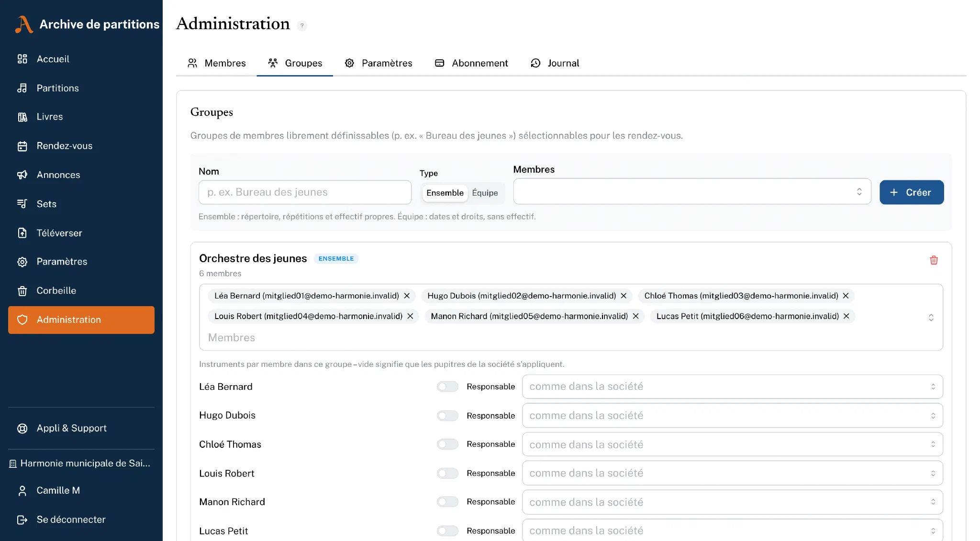Click the help question mark next to Administration
Viewport: 980px width, 541px height.
(x=302, y=25)
